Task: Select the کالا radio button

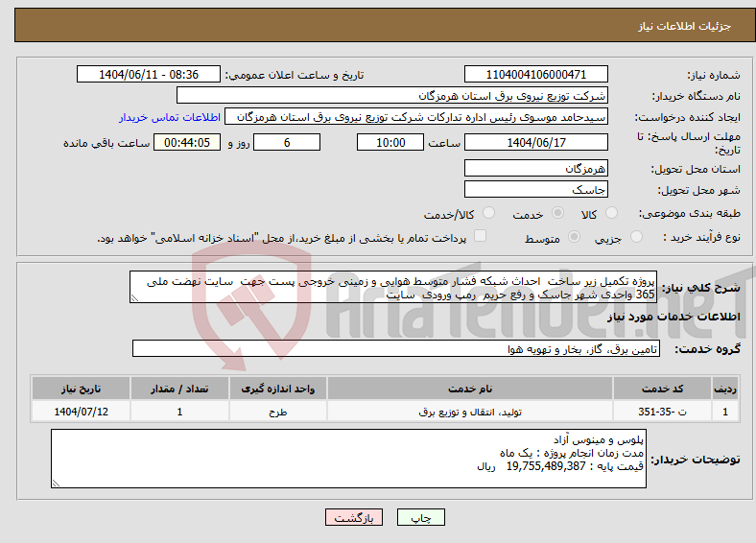Action: 611,213
